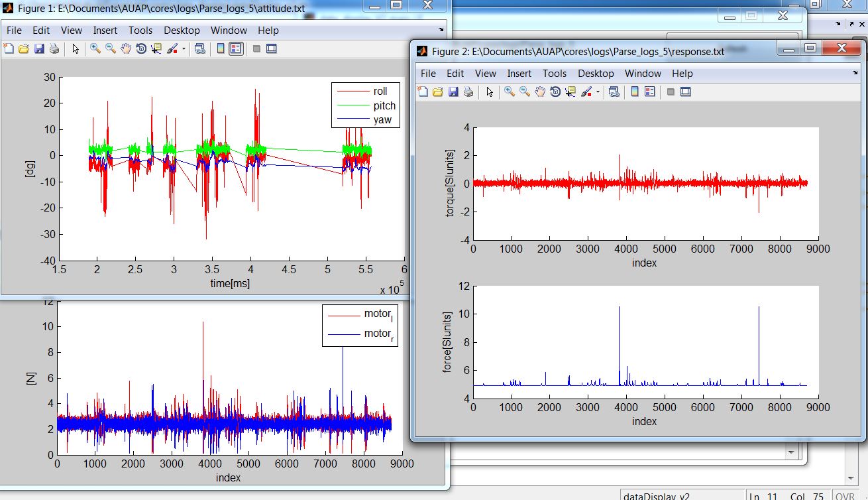Click 'torque[SIunits]' y-axis label in Figure 2

point(451,183)
